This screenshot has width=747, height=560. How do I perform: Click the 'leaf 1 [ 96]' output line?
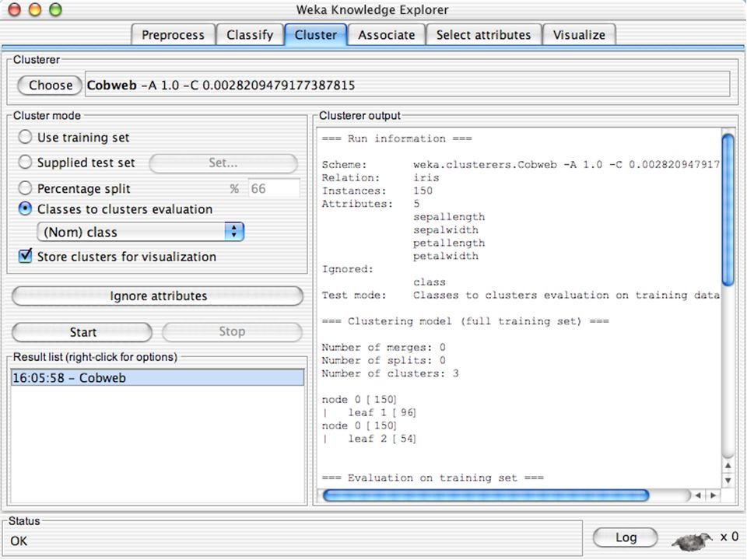pyautogui.click(x=381, y=412)
